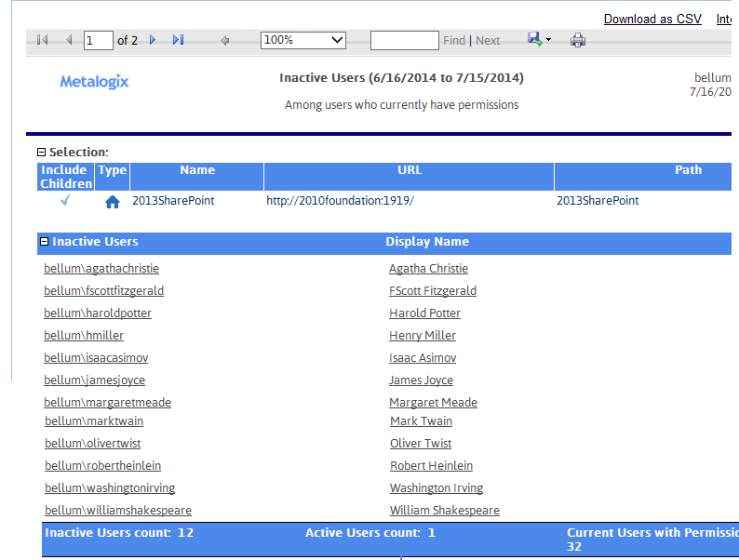Image resolution: width=739 pixels, height=560 pixels.
Task: Click Active Users count: 1 text
Action: [x=370, y=533]
